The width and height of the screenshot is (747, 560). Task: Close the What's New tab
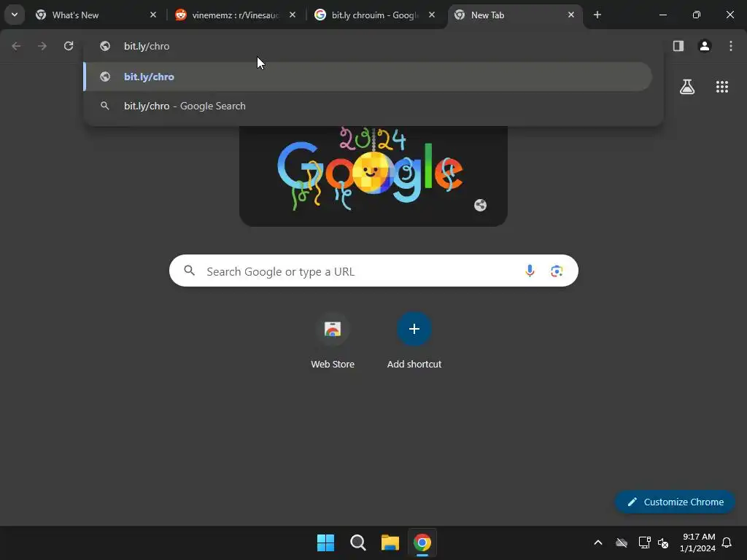[153, 15]
